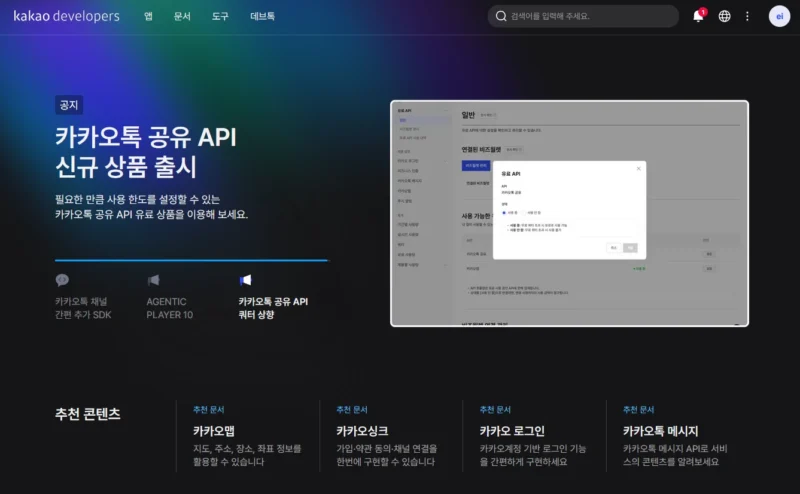Select the second radio option in preview dialog
Screen dimensions: 800x494
coord(524,213)
